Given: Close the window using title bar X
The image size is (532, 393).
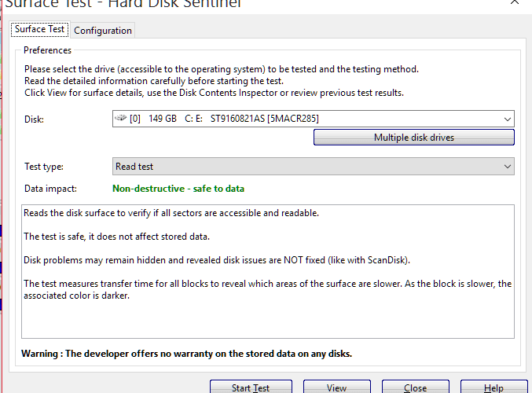Looking at the screenshot, I should (x=515, y=2).
